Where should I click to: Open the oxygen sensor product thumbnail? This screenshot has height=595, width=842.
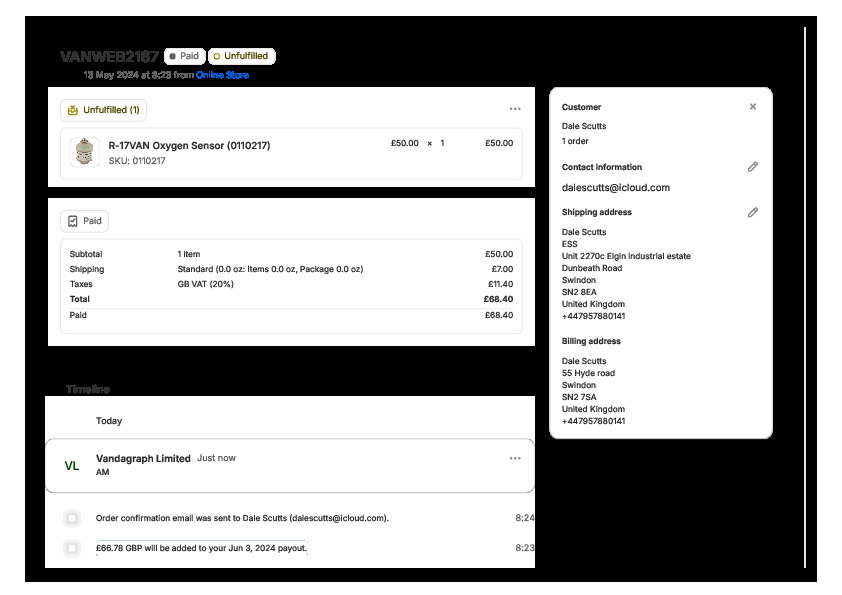(x=86, y=152)
